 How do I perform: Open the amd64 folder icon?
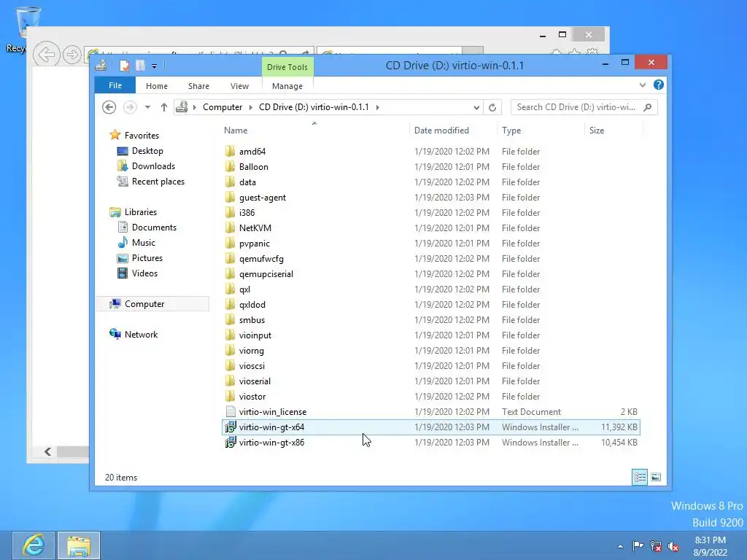(230, 152)
